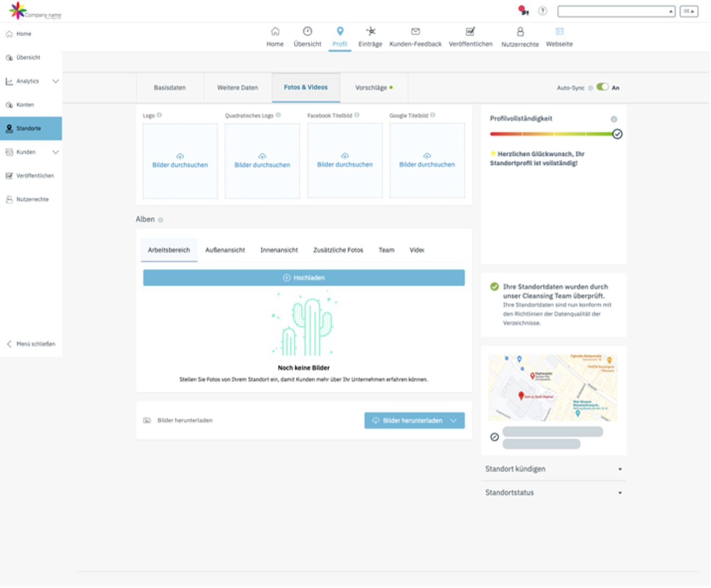Open Nutzerrechte lock icon in top navigation
The height and width of the screenshot is (588, 711).
click(521, 32)
